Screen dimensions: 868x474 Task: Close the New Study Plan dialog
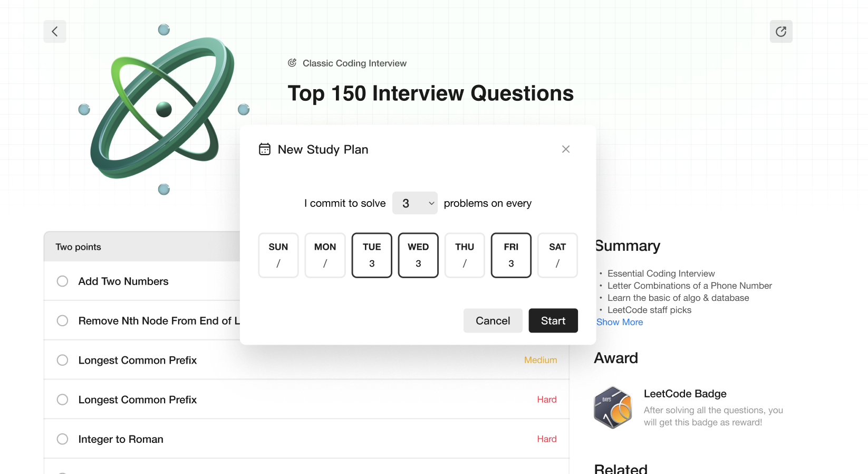566,149
